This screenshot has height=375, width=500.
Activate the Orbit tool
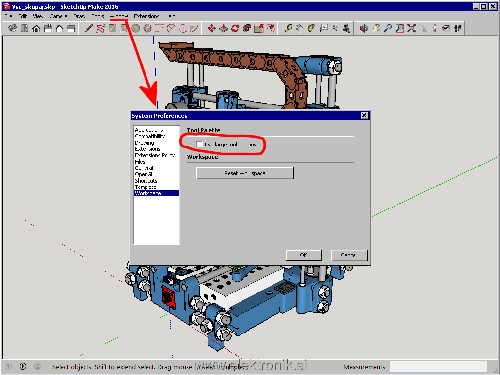[x=363, y=28]
